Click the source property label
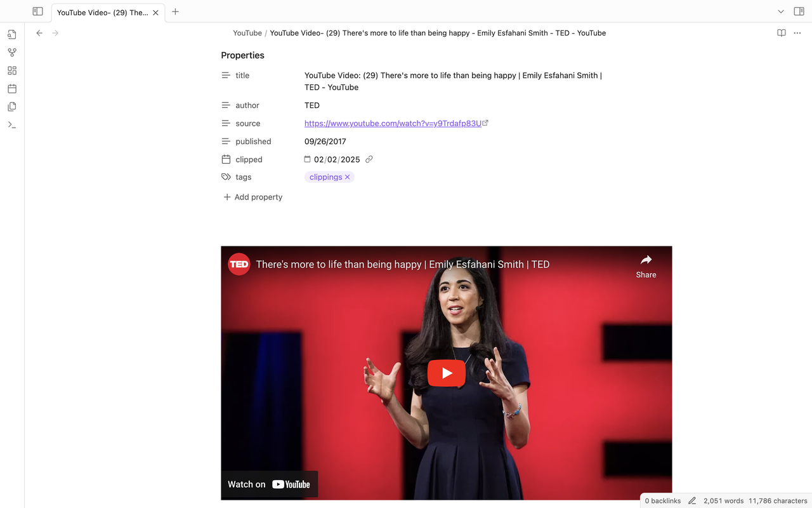The height and width of the screenshot is (508, 812). click(248, 123)
